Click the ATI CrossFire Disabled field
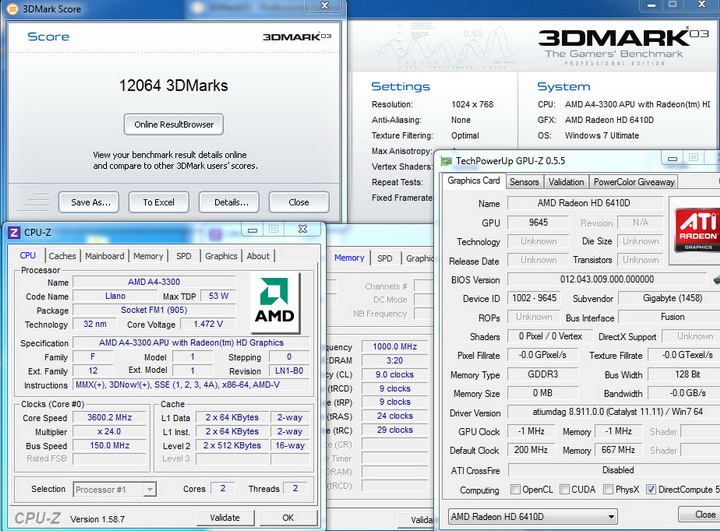Image resolution: width=720 pixels, height=531 pixels. point(614,470)
